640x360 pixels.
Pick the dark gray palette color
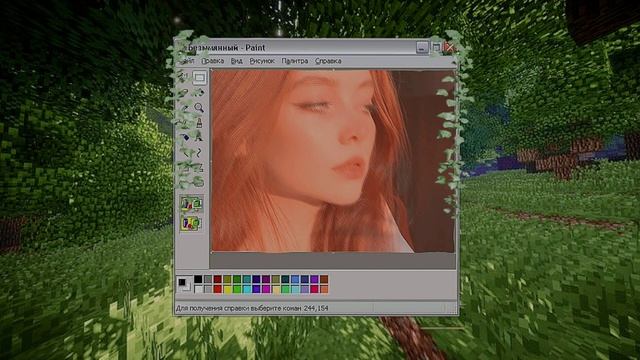click(x=208, y=279)
